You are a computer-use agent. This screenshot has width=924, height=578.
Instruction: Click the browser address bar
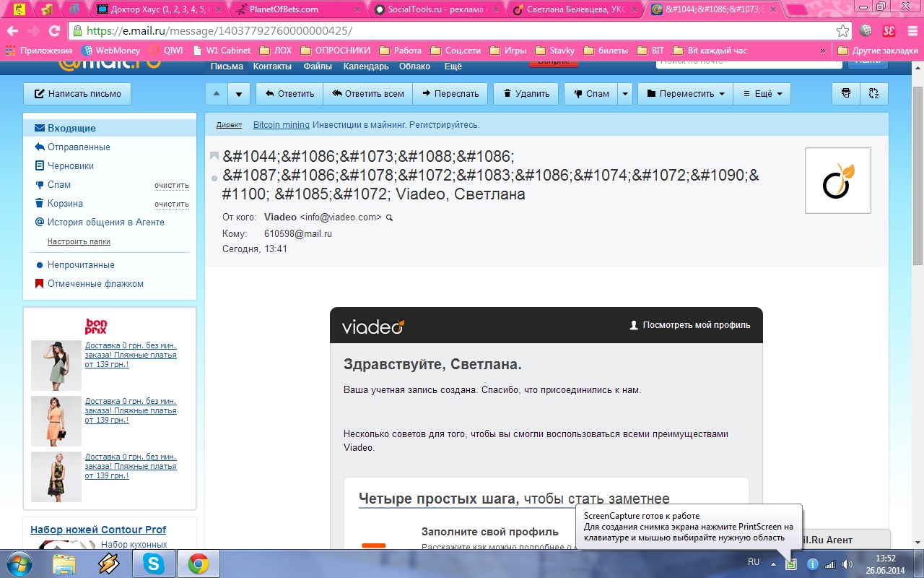461,31
